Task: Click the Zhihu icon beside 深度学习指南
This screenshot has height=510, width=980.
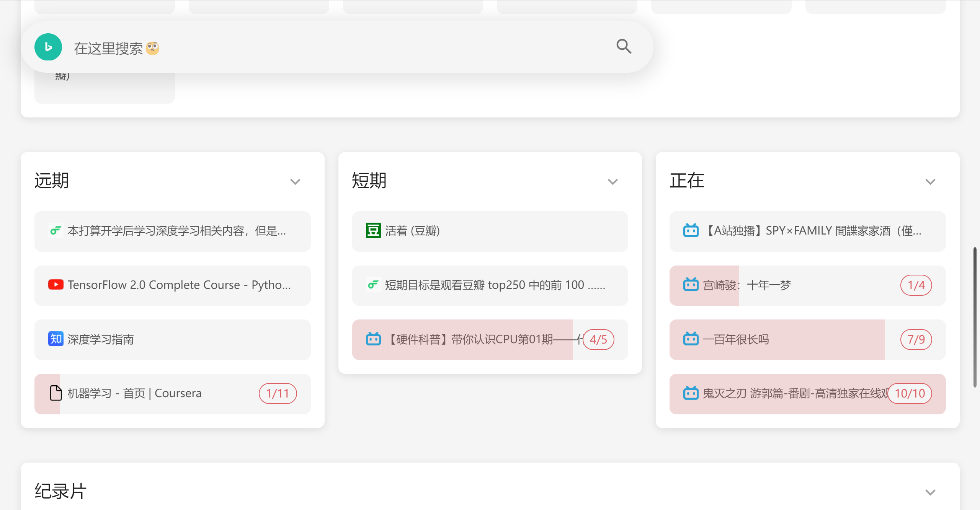Action: click(56, 339)
